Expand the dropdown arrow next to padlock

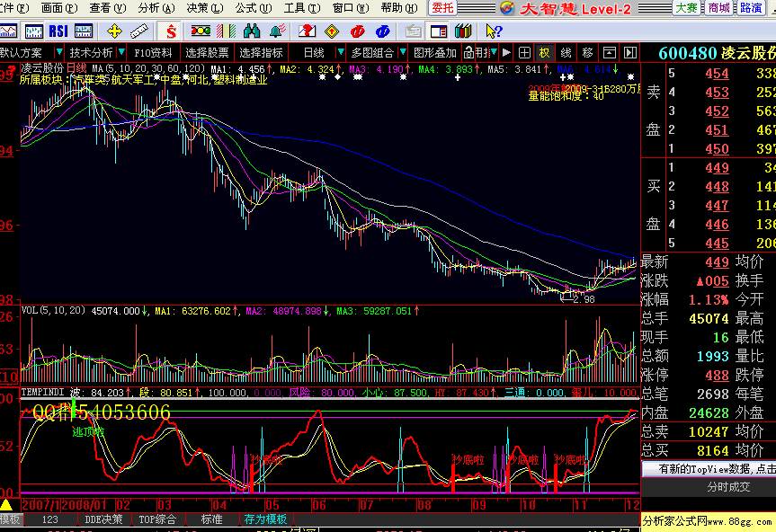pyautogui.click(x=494, y=52)
